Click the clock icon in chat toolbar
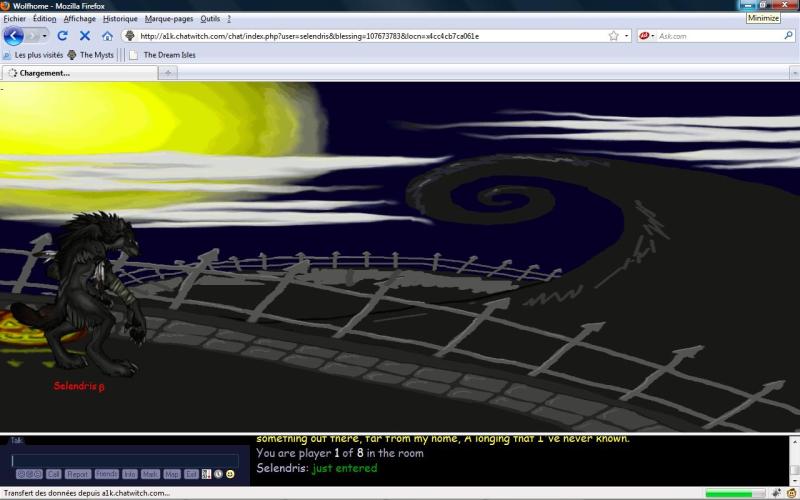Image resolution: width=800 pixels, height=500 pixels. click(218, 474)
